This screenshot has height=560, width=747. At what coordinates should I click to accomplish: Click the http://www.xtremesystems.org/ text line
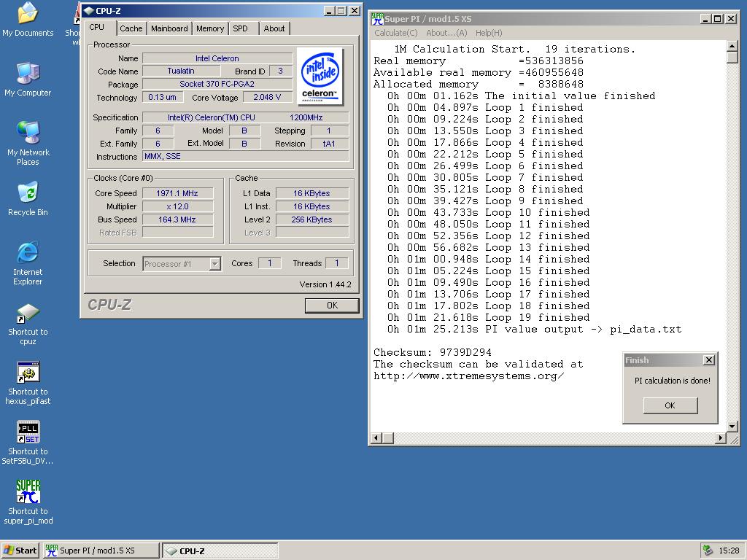[x=469, y=376]
